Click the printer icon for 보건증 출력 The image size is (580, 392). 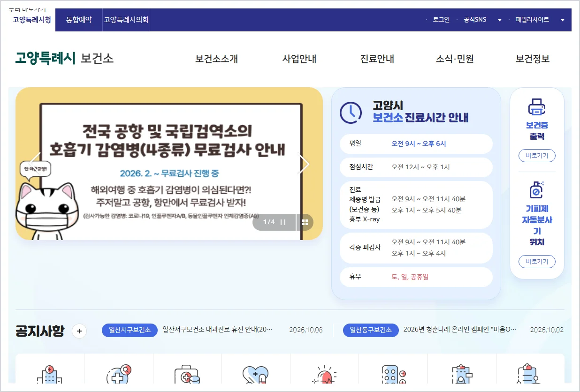(x=537, y=107)
